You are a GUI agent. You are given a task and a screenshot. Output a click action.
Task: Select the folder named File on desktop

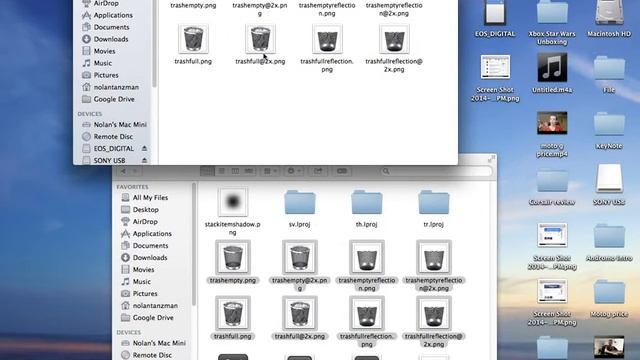point(609,68)
